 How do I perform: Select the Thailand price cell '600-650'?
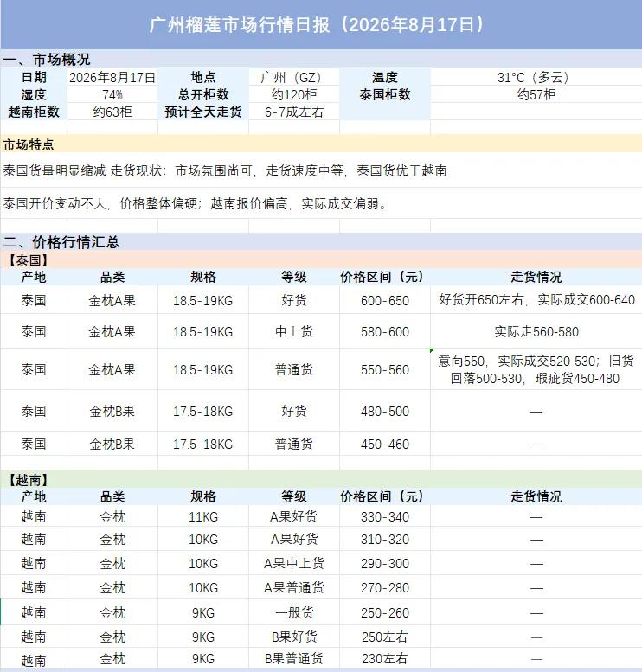click(x=385, y=300)
